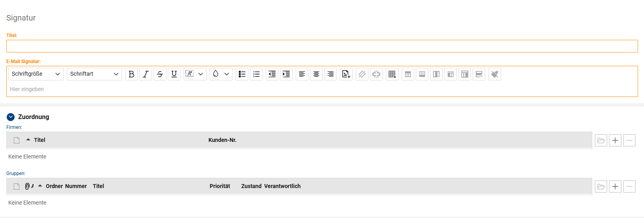Align text right

point(330,74)
